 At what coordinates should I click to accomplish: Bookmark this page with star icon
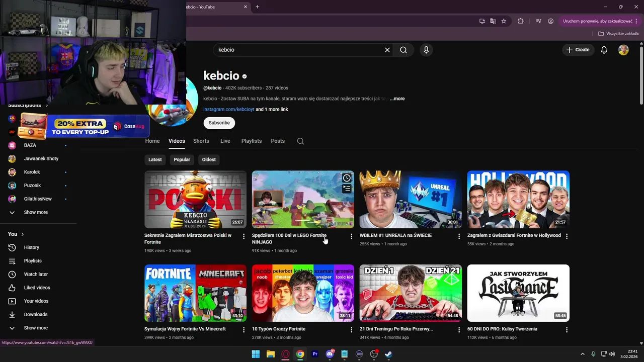pos(504,21)
